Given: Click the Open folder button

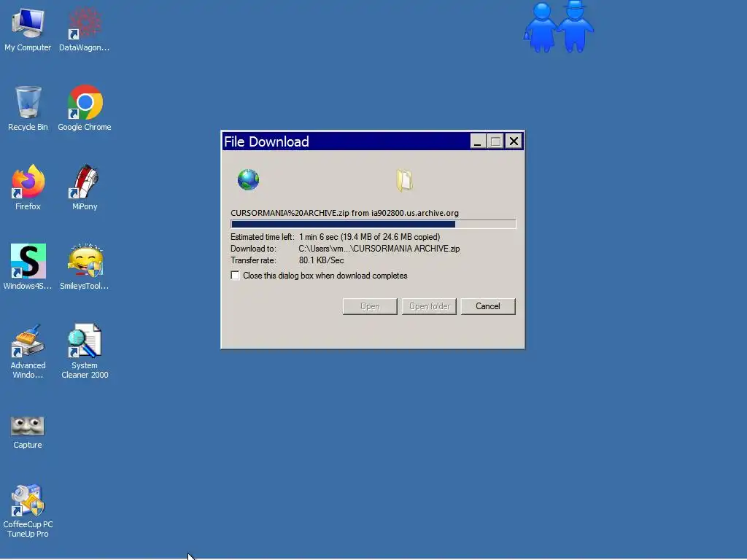Looking at the screenshot, I should point(429,306).
